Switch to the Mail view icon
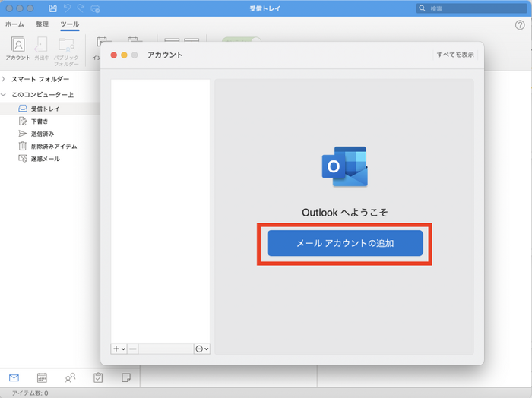 (x=14, y=377)
